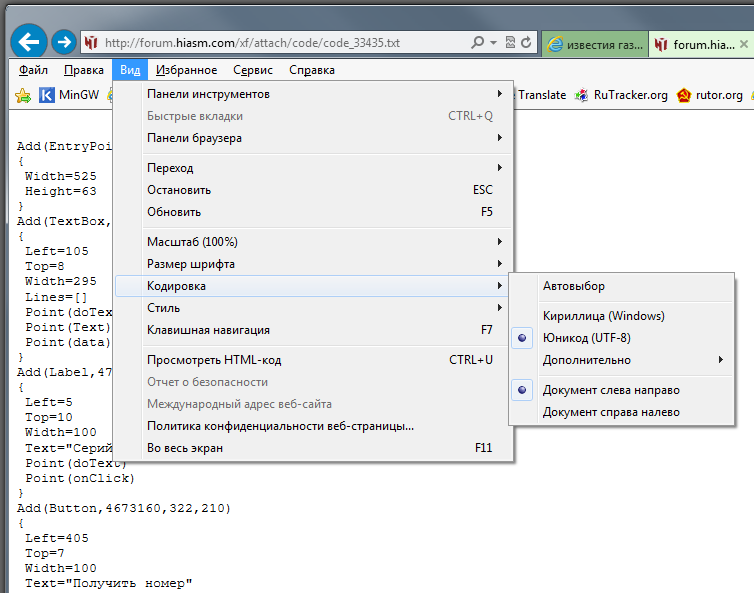Select Автовыбор encoding option
Screen dimensions: 754x593
pos(574,286)
